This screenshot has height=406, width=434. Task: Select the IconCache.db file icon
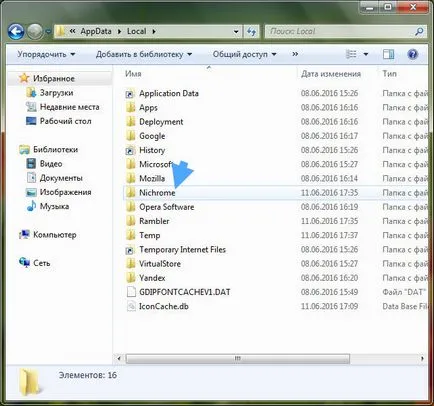pos(131,306)
